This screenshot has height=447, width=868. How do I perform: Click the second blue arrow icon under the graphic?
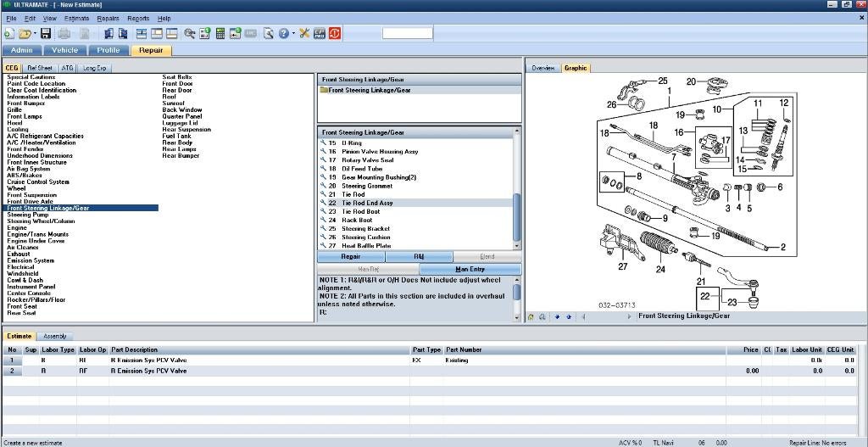tap(569, 317)
